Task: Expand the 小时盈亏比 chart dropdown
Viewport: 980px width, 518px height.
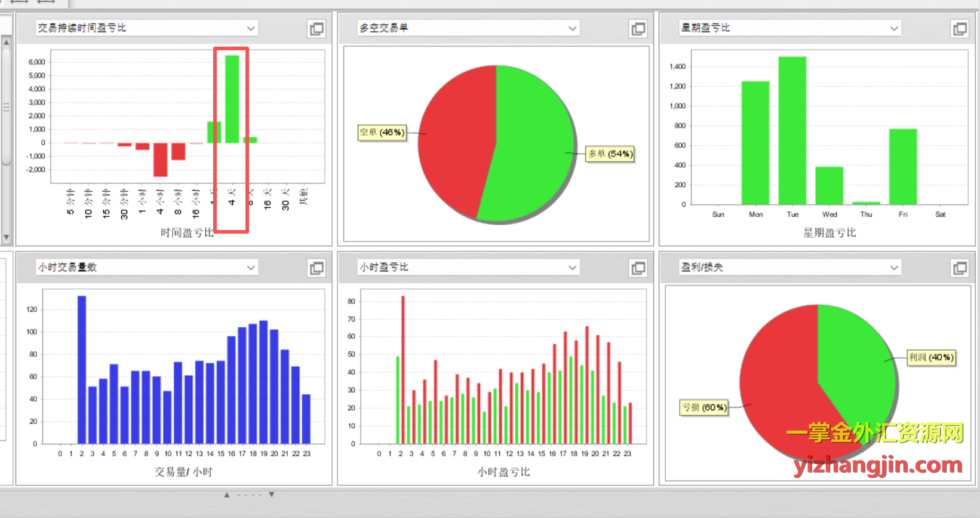Action: click(x=572, y=268)
